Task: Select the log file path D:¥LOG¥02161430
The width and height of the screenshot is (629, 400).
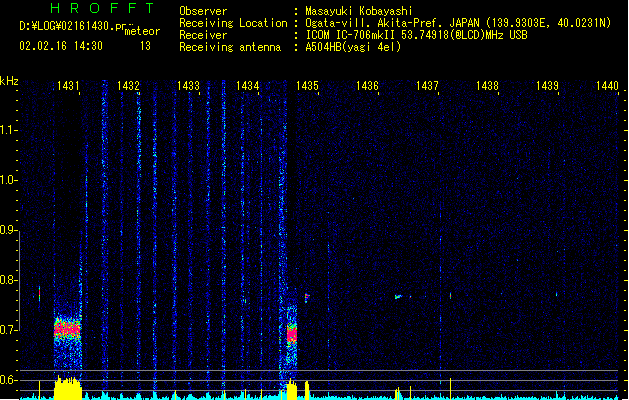Action: point(67,26)
